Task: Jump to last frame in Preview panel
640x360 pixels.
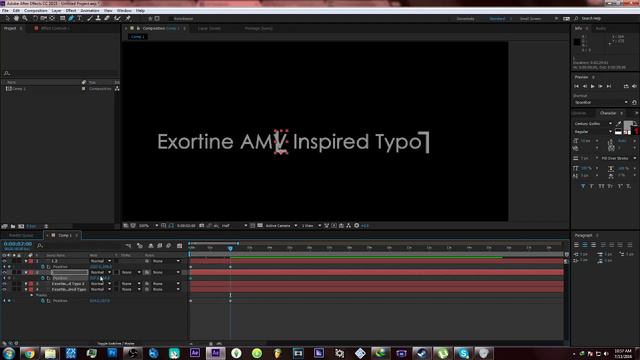Action: coord(609,86)
